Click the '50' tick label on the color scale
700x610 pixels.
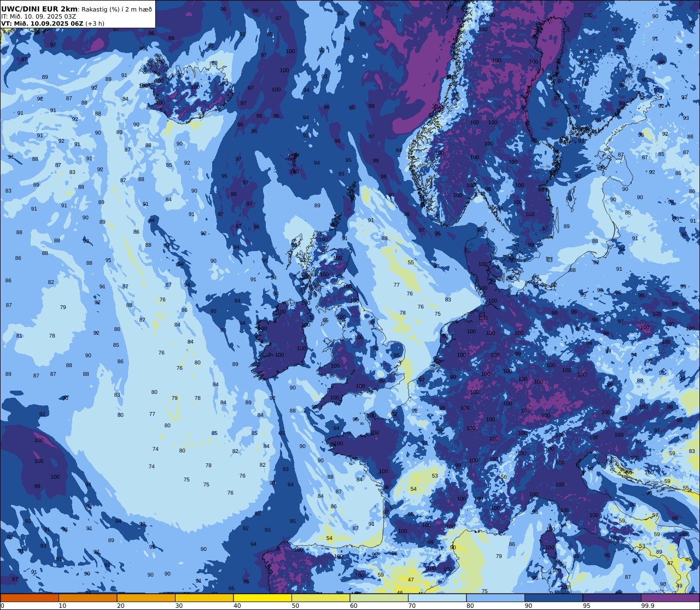pos(295,606)
